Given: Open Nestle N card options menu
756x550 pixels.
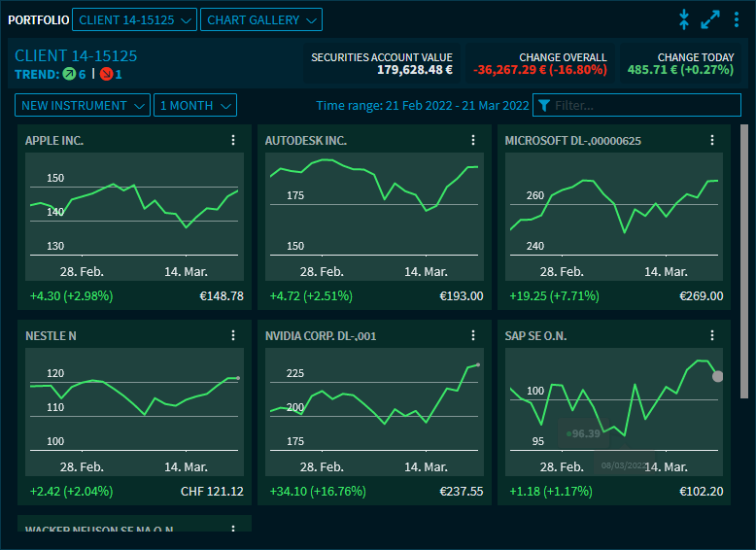Looking at the screenshot, I should point(233,336).
